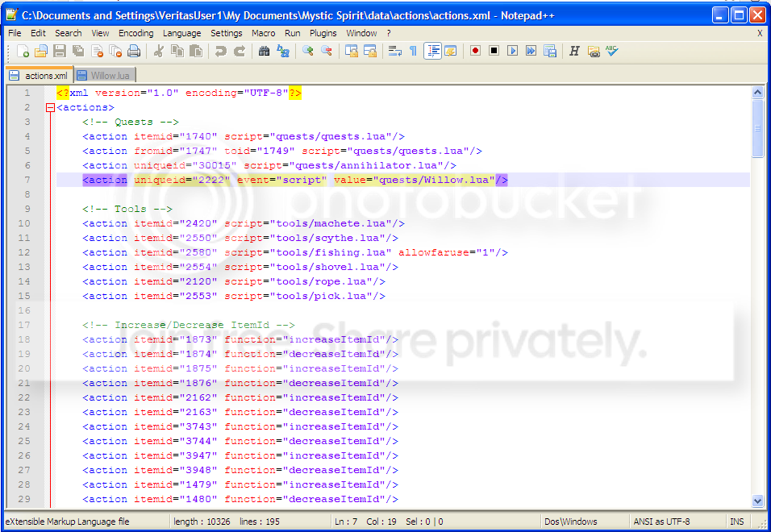The image size is (771, 532).
Task: Open the Window menu
Action: click(x=361, y=33)
